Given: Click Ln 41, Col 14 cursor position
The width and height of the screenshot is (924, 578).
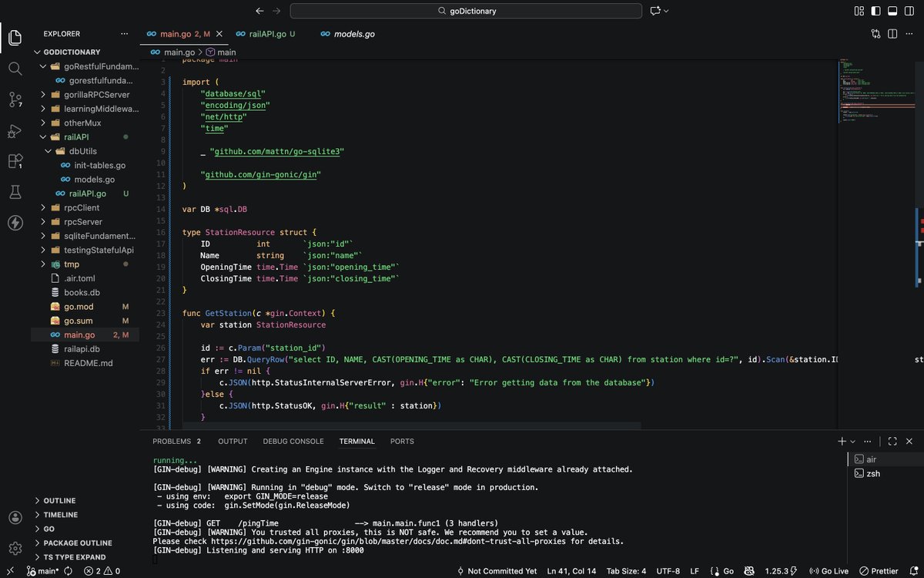Looking at the screenshot, I should pos(571,571).
